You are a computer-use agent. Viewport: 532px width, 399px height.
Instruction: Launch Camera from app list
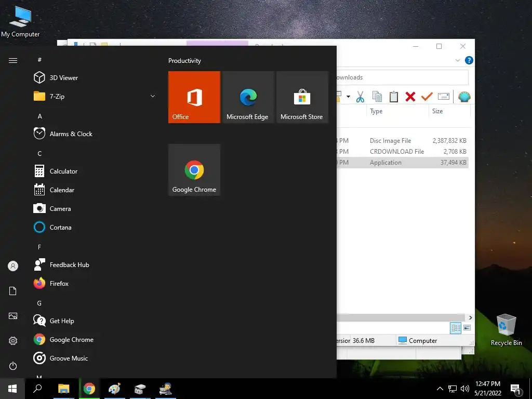[x=52, y=209]
